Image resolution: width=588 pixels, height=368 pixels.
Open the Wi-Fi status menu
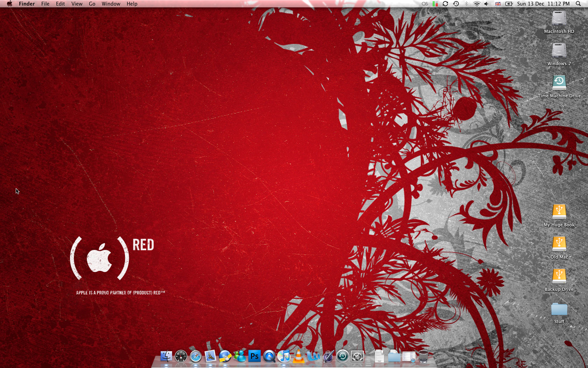[x=477, y=4]
